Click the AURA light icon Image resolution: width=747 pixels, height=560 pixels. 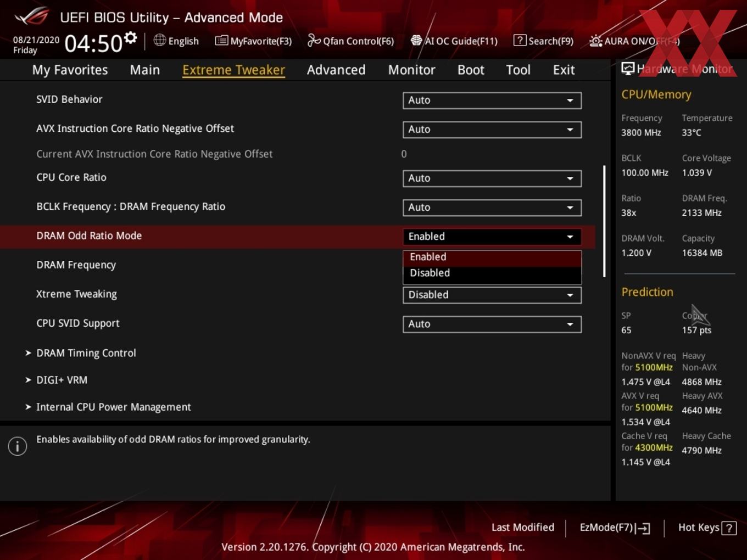(x=596, y=41)
